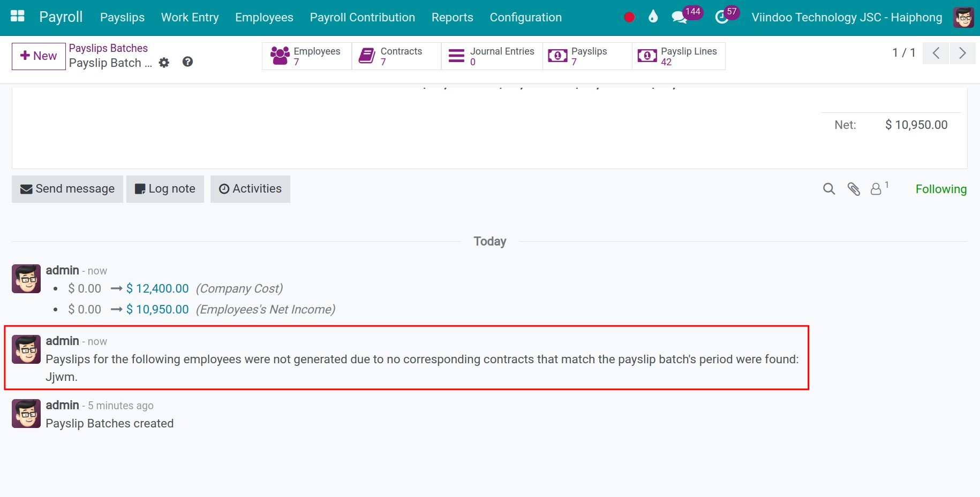980x497 pixels.
Task: Open the Payslips Batches breadcrumb link
Action: pos(108,48)
